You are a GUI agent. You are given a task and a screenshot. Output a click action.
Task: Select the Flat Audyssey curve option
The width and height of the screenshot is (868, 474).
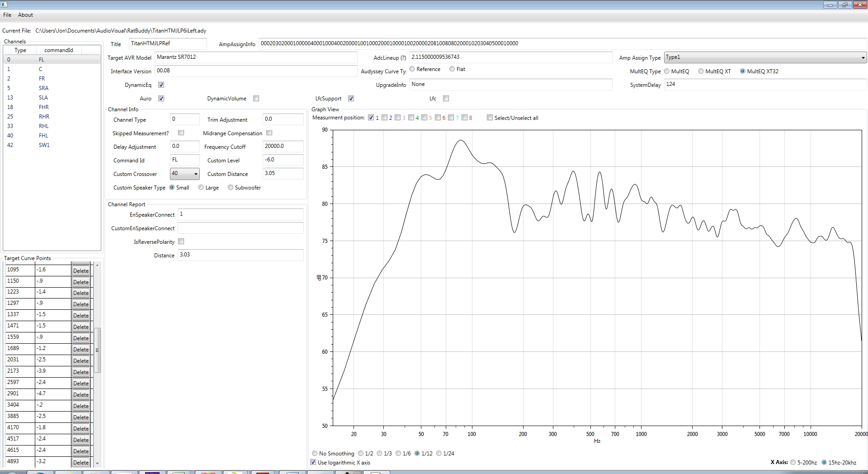click(x=452, y=69)
